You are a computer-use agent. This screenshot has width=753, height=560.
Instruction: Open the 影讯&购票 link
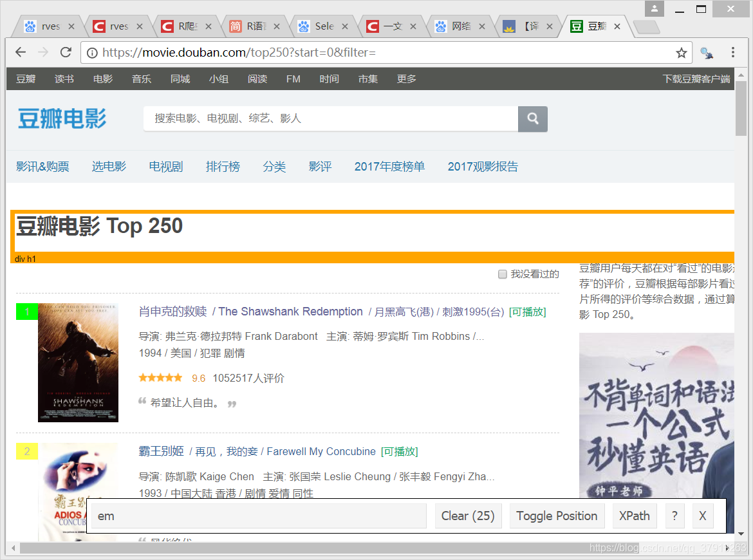[42, 167]
